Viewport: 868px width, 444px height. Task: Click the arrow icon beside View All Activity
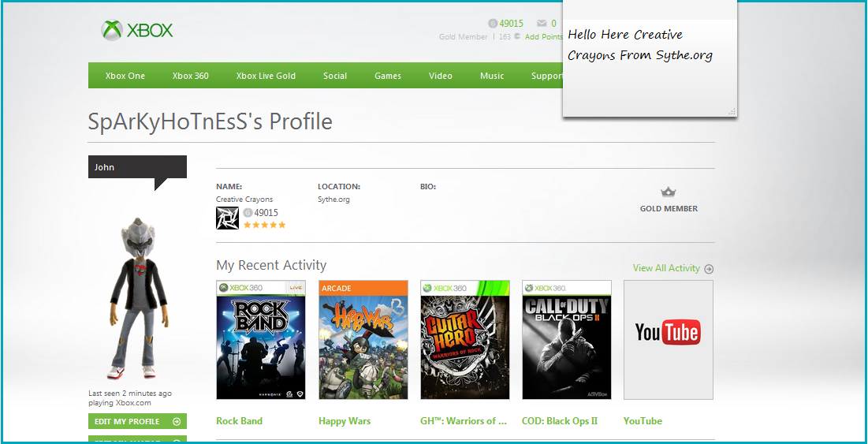pyautogui.click(x=709, y=269)
